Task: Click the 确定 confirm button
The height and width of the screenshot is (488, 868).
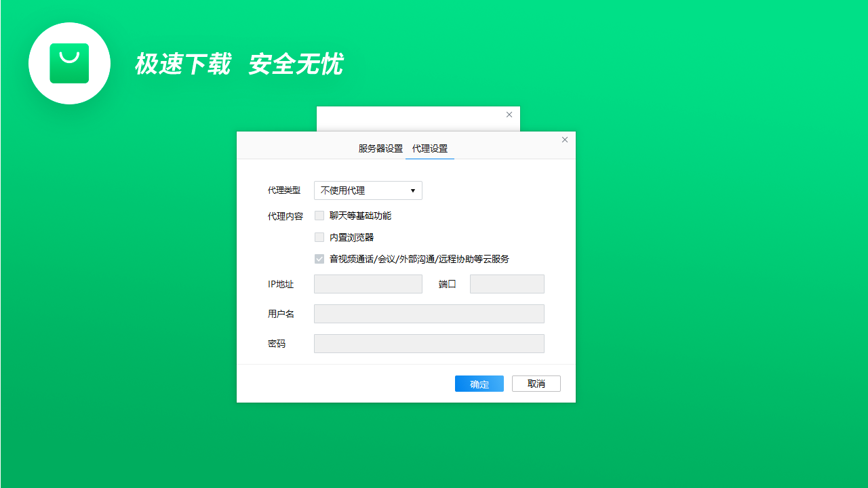Action: (479, 384)
